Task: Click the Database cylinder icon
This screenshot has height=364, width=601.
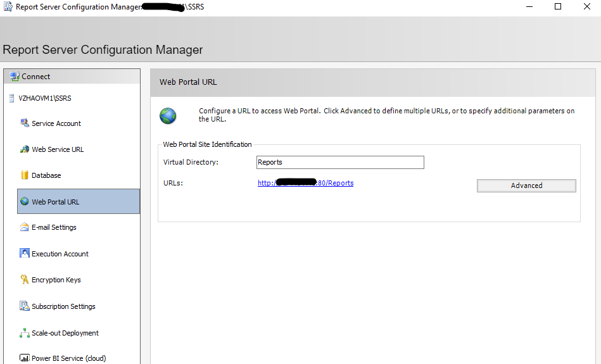Action: click(x=25, y=175)
